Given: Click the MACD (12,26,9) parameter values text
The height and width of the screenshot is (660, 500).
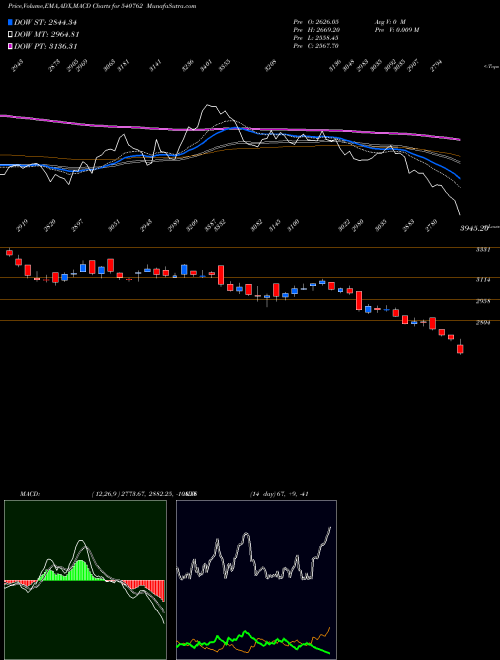Looking at the screenshot, I should point(144,494).
